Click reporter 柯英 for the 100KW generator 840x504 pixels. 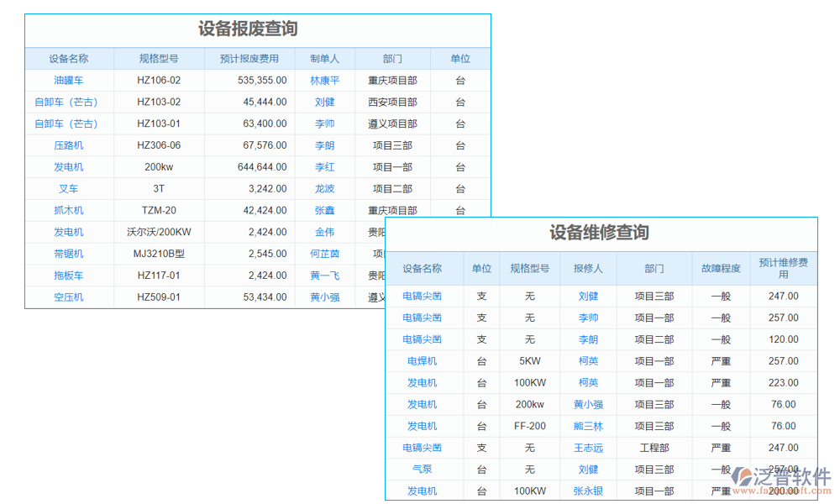pos(586,382)
